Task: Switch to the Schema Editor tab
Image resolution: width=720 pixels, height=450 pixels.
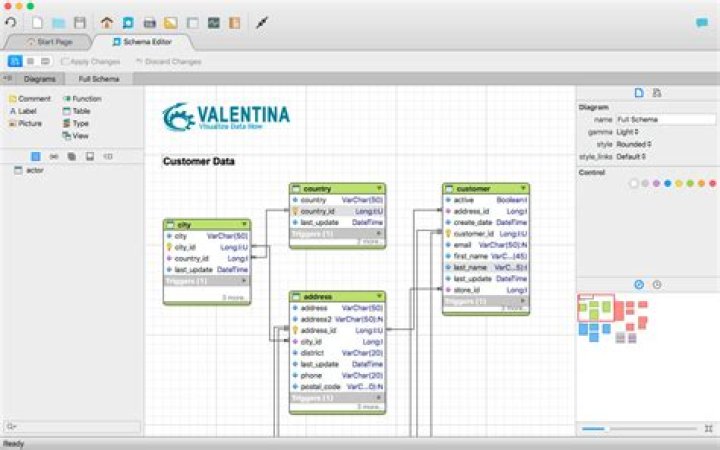Action: 142,42
